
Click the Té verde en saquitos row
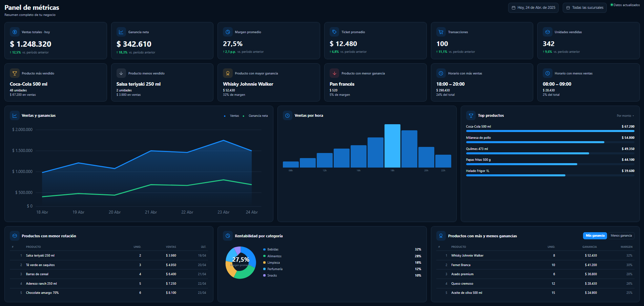click(x=108, y=265)
